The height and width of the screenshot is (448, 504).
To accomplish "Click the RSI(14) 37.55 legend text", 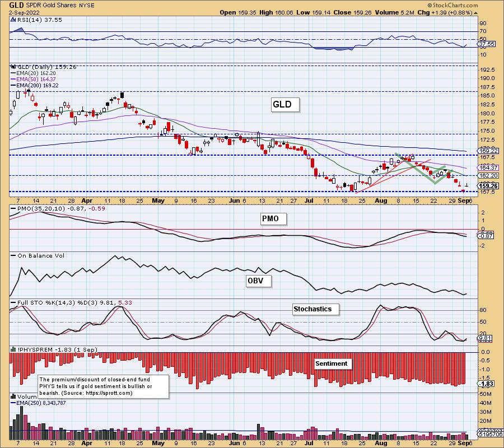I will pos(40,20).
